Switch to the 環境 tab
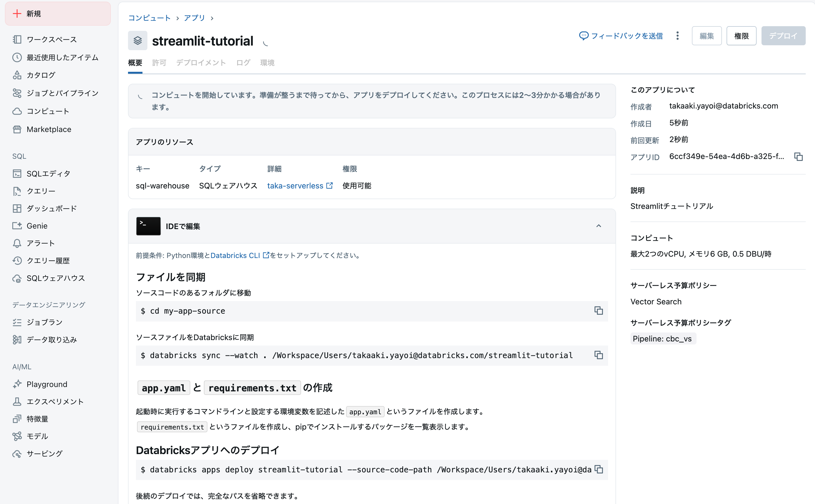Image resolution: width=815 pixels, height=504 pixels. click(x=267, y=63)
